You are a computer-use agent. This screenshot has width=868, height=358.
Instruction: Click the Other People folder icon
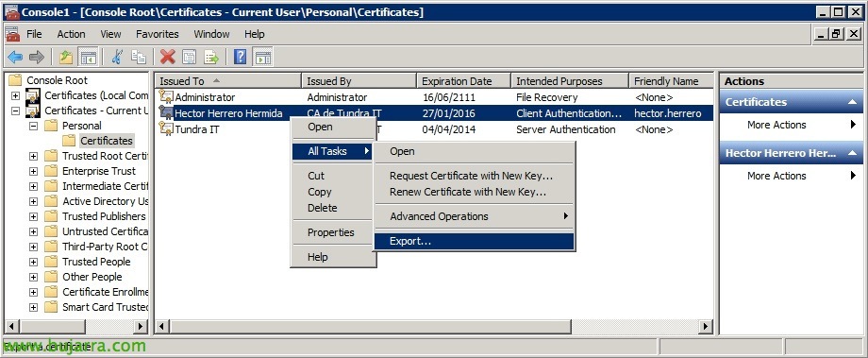pos(51,276)
